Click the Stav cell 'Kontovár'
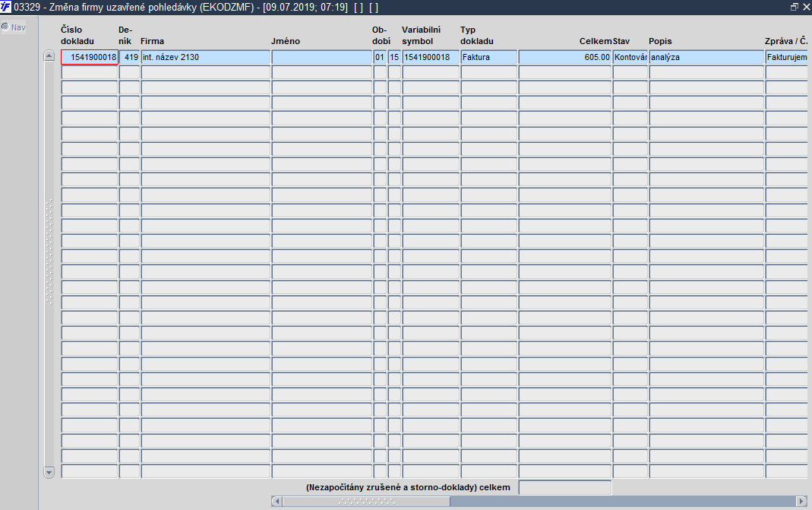Screen dimensions: 812x510 click(x=630, y=57)
